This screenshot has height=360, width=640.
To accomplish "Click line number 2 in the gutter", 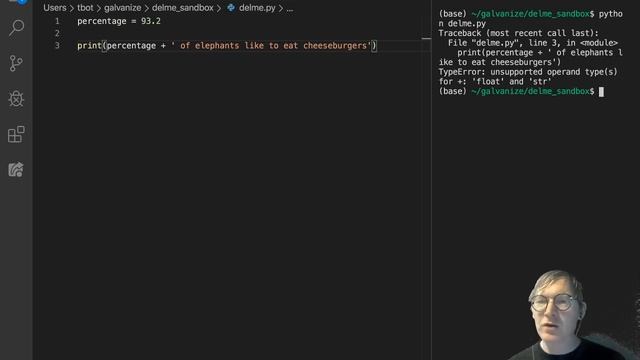I will 57,33.
